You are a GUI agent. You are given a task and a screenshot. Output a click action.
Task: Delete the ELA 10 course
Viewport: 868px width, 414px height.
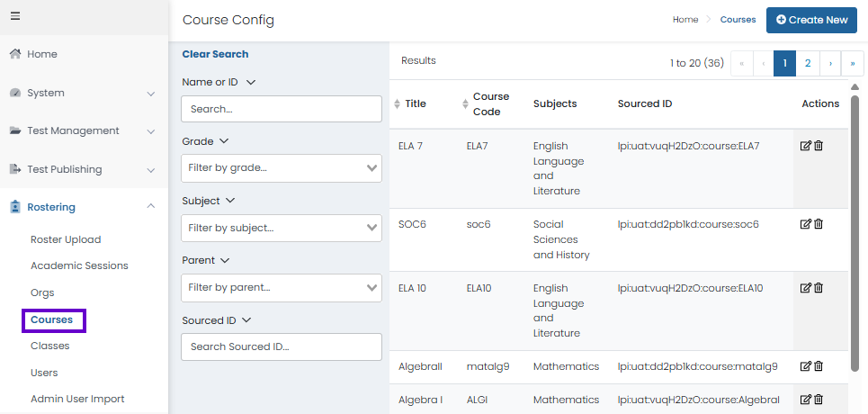click(819, 288)
